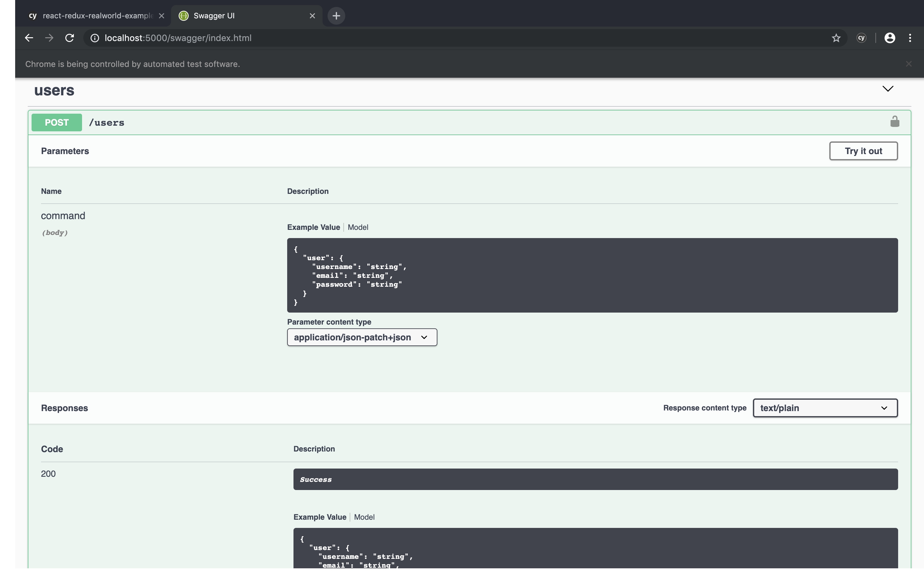Viewport: 924px width, 586px height.
Task: Collapse the users section chevron
Action: tap(888, 89)
